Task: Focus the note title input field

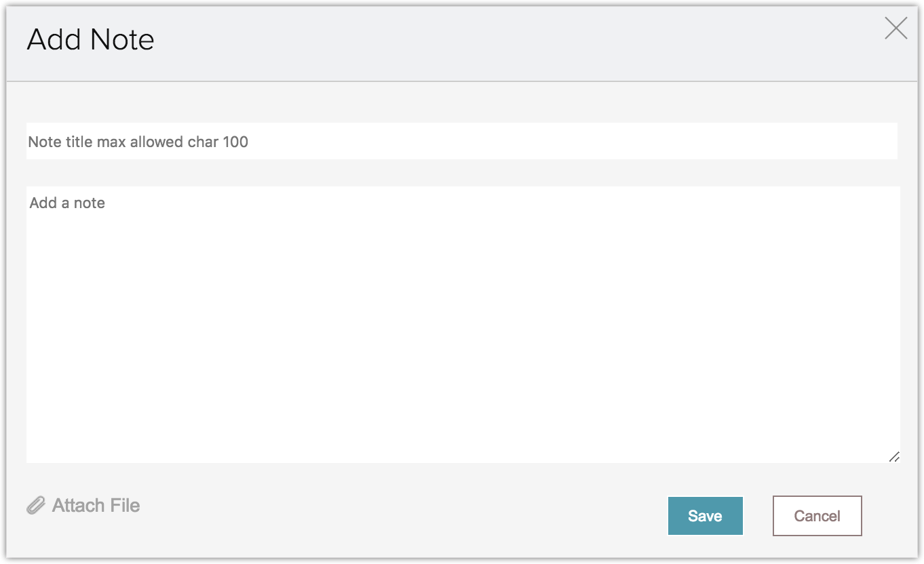Action: (461, 142)
